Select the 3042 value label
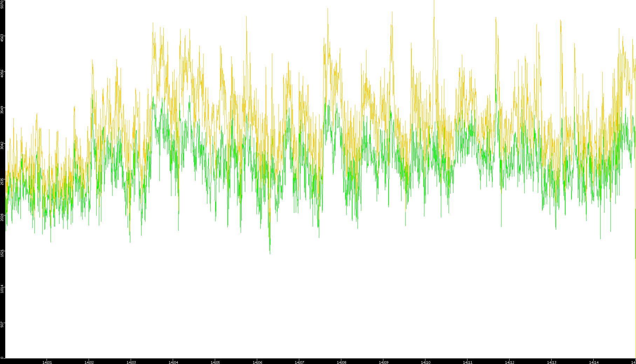636x364 pixels. (2, 145)
